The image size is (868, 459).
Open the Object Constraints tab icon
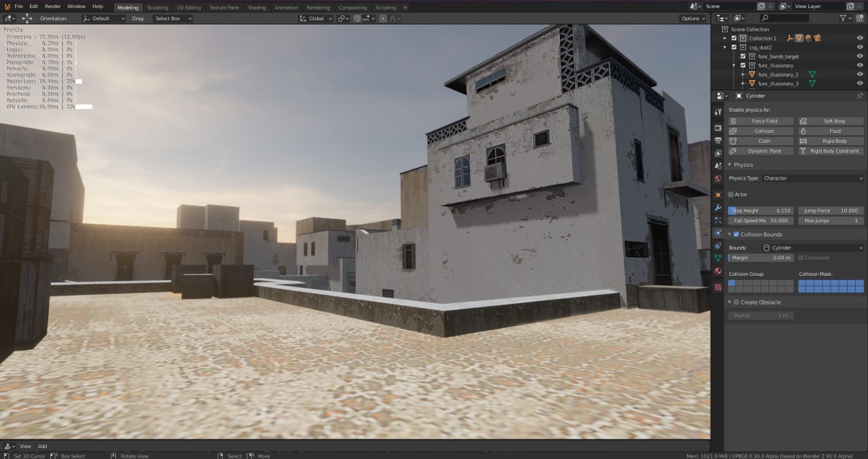click(x=718, y=245)
